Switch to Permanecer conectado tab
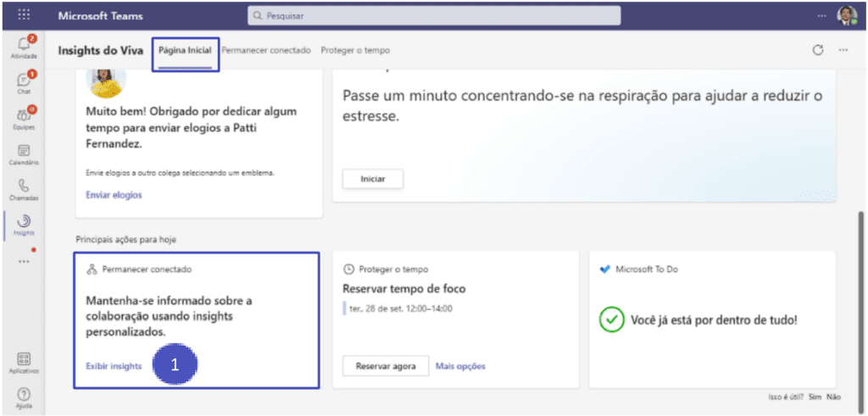The width and height of the screenshot is (868, 416). [x=266, y=50]
